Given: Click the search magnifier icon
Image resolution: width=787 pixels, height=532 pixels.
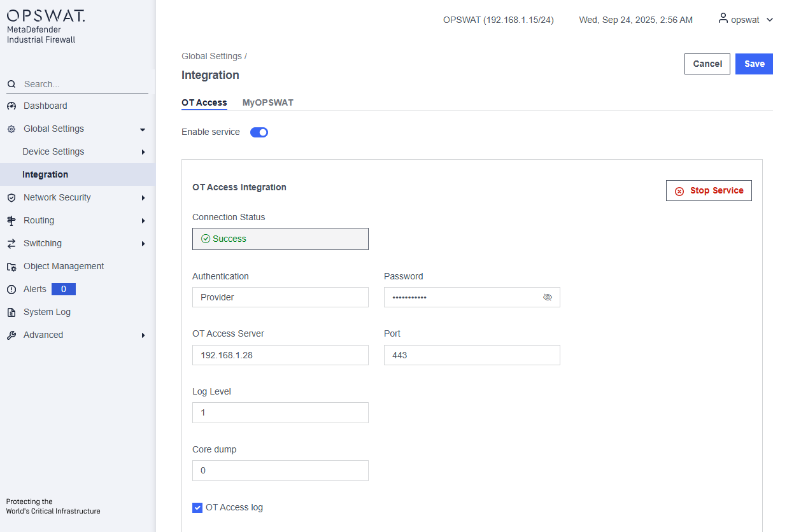Looking at the screenshot, I should (11, 85).
